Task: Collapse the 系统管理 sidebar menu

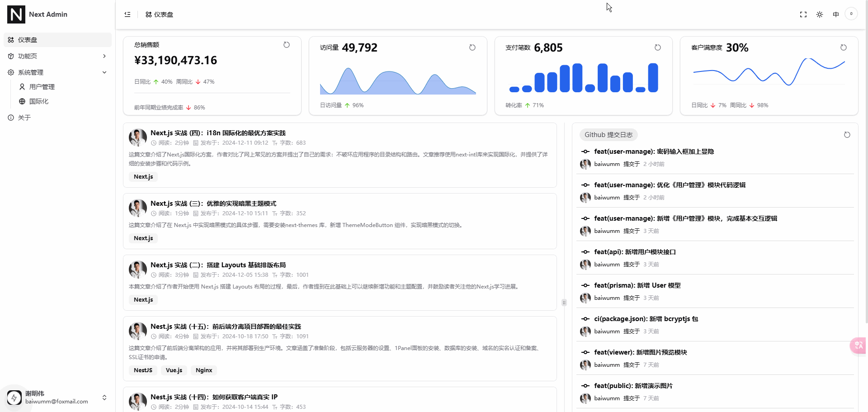Action: pos(58,72)
